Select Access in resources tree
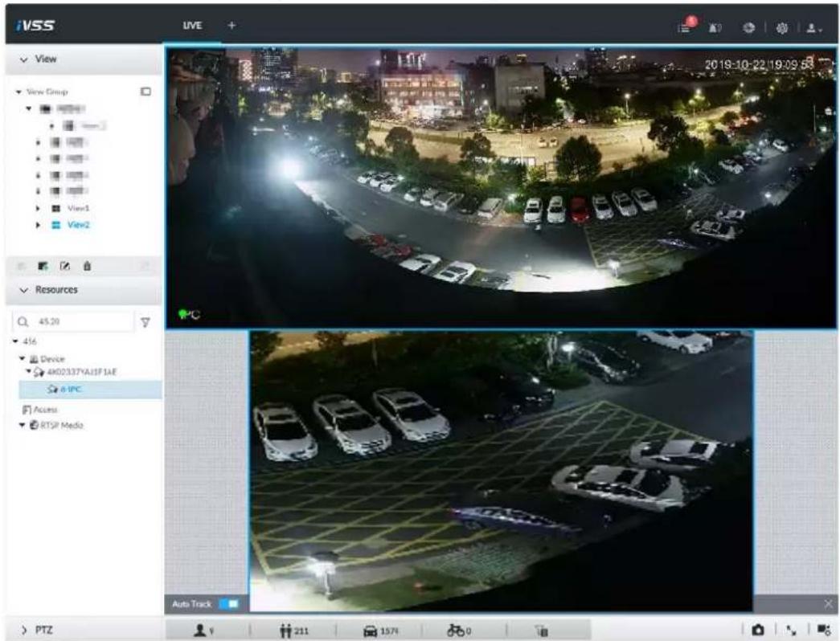840x641 pixels. tap(40, 410)
